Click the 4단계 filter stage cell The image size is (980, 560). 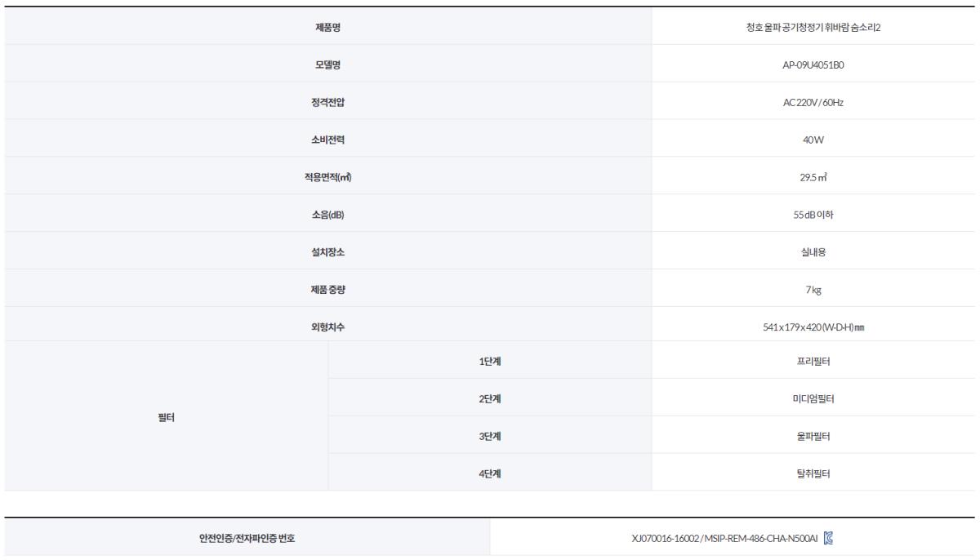[489, 473]
